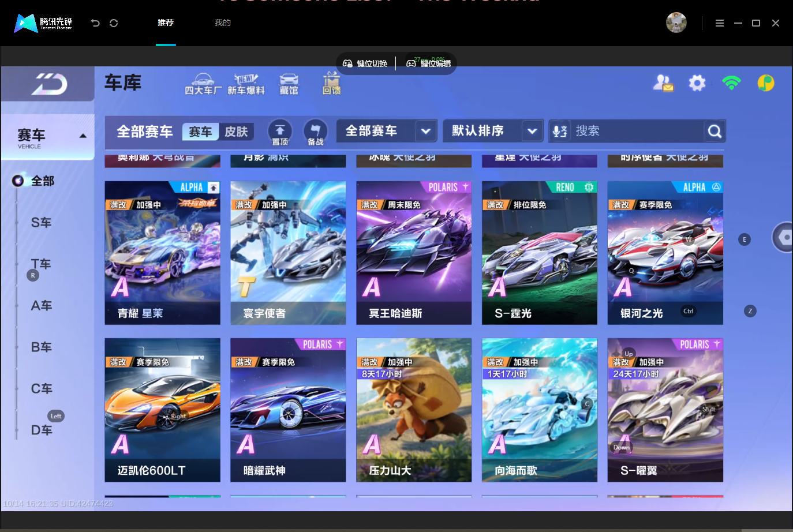Select the 向海而歌 car card
The width and height of the screenshot is (793, 532).
[540, 410]
